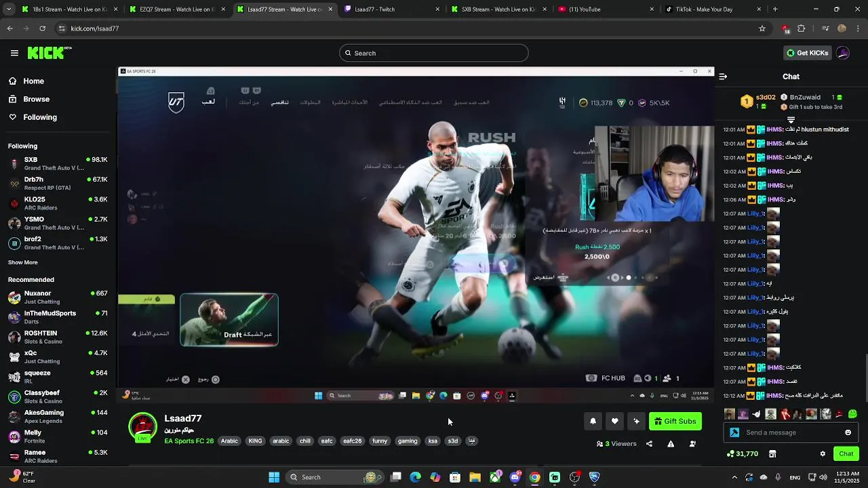
Task: Open chat settings gear
Action: [x=823, y=453]
